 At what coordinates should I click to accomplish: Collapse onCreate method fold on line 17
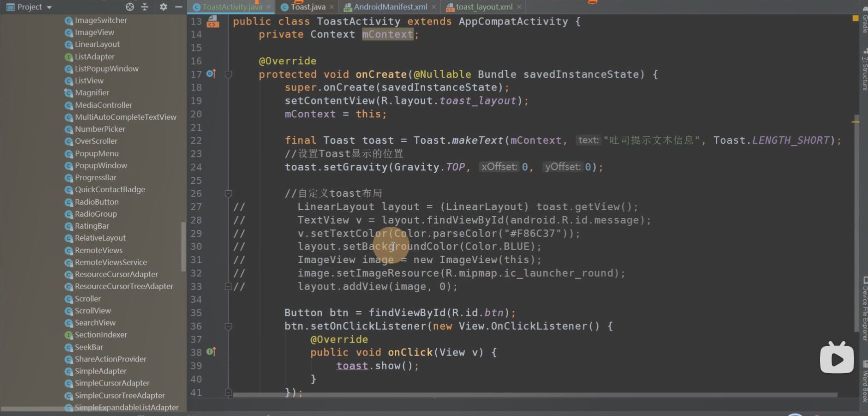point(228,74)
